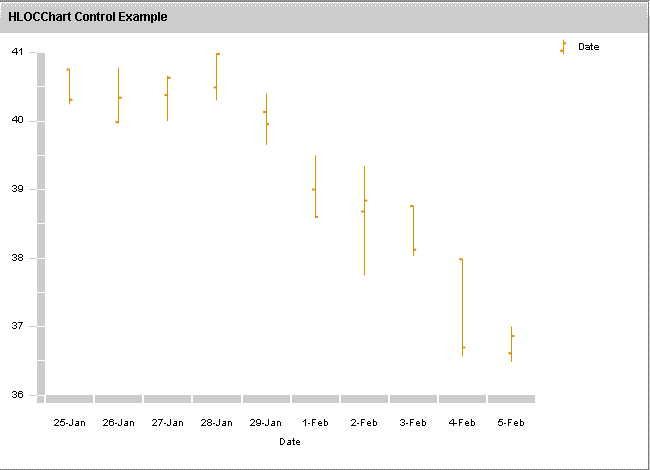Viewport: 650px width, 470px height.
Task: Click the Date legend label
Action: click(589, 47)
